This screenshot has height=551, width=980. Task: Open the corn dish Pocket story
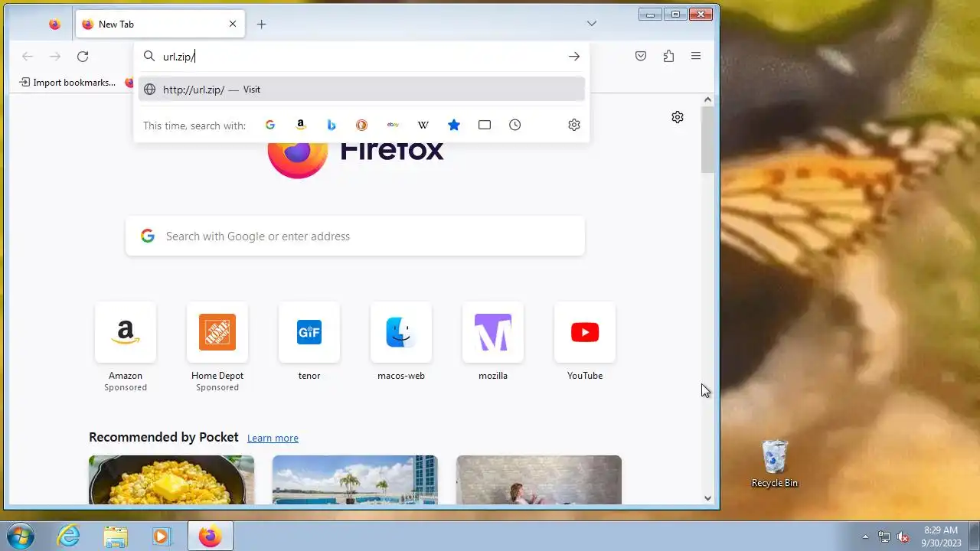171,480
